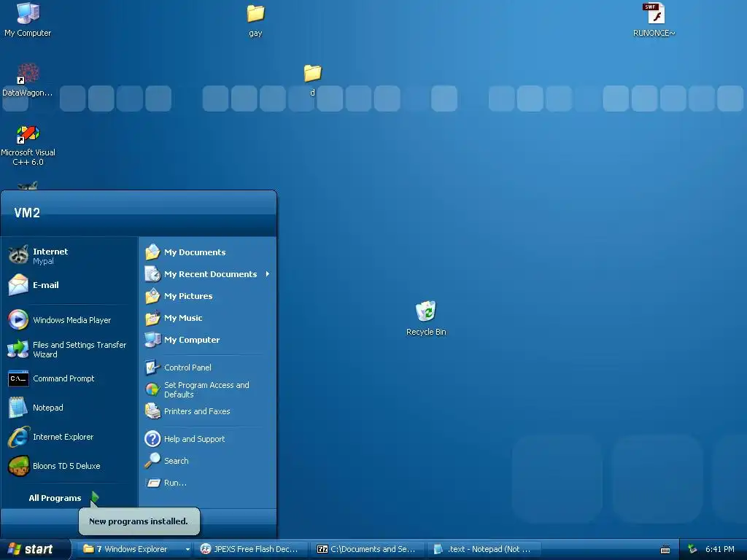Screen dimensions: 747x560
Task: Open Files and Settings Transfer Wizard
Action: (69, 349)
